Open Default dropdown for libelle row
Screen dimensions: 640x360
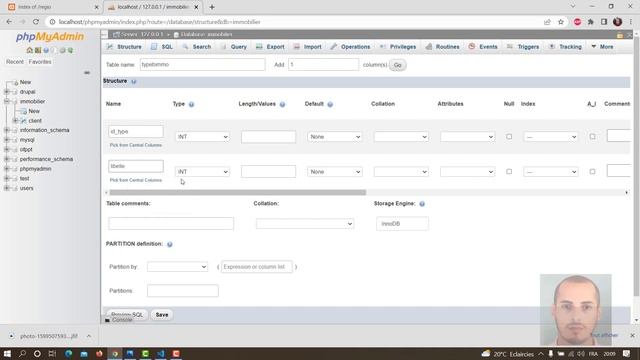[x=334, y=172]
